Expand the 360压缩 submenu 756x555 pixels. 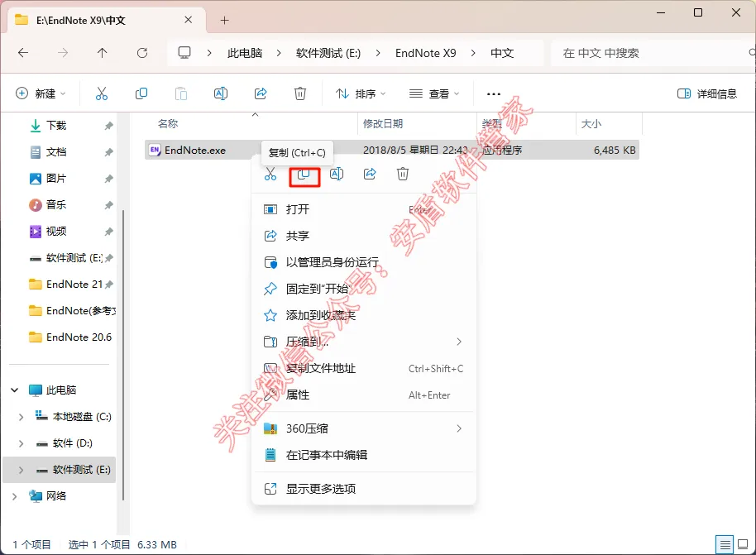point(364,428)
